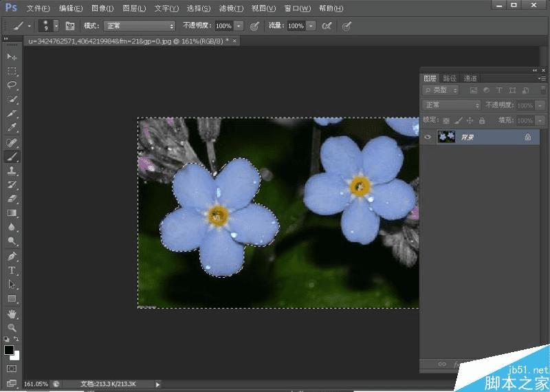Select the Move tool
The height and width of the screenshot is (392, 550).
[x=12, y=56]
